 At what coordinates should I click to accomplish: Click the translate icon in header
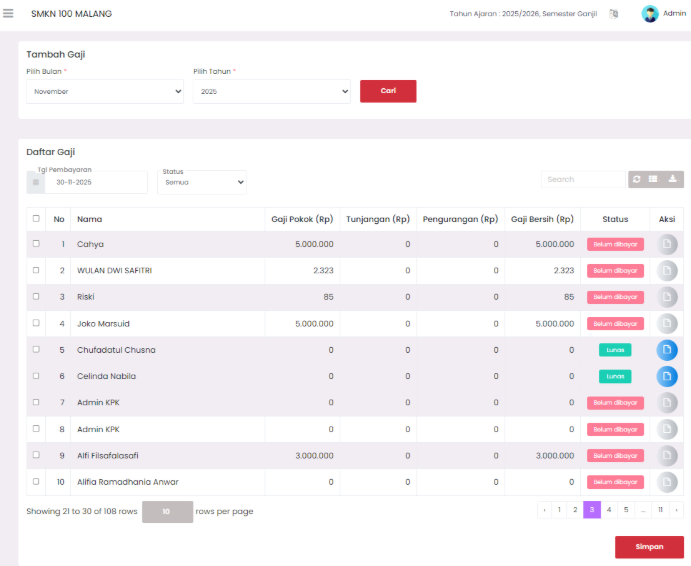(x=614, y=14)
